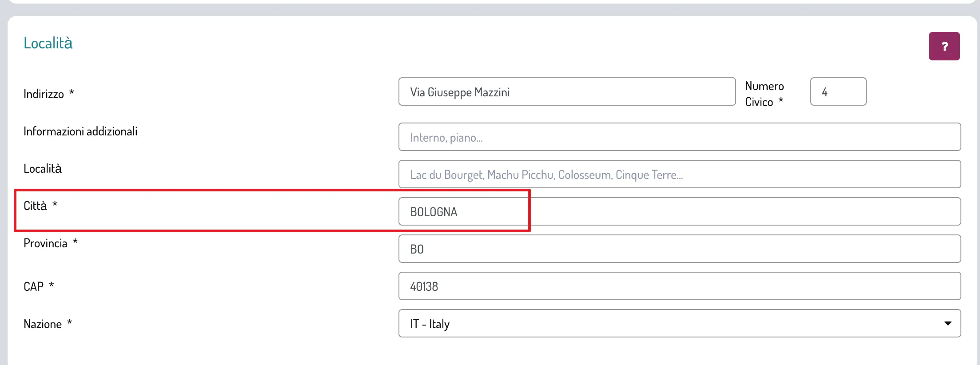Click the Provincia label text
This screenshot has height=365, width=980.
45,243
